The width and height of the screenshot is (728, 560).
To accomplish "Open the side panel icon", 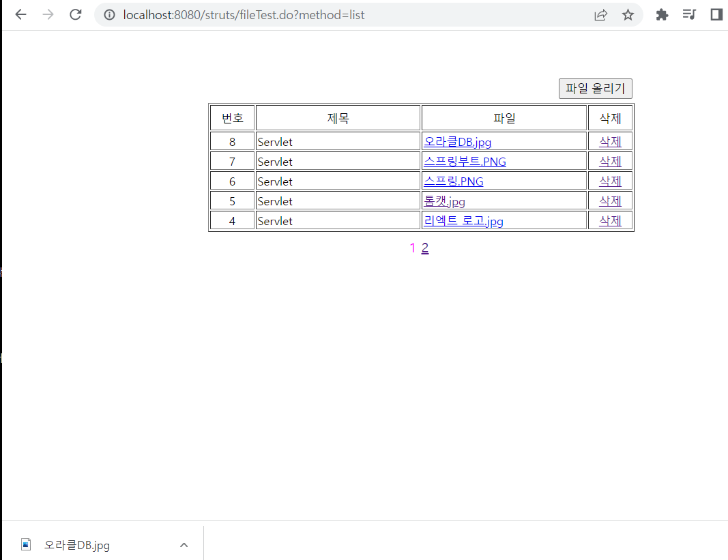I will (x=715, y=14).
